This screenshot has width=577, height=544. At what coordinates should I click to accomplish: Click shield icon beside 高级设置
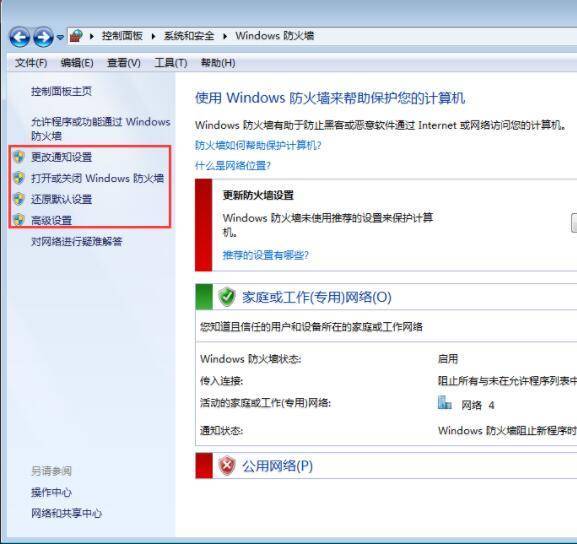tap(19, 220)
